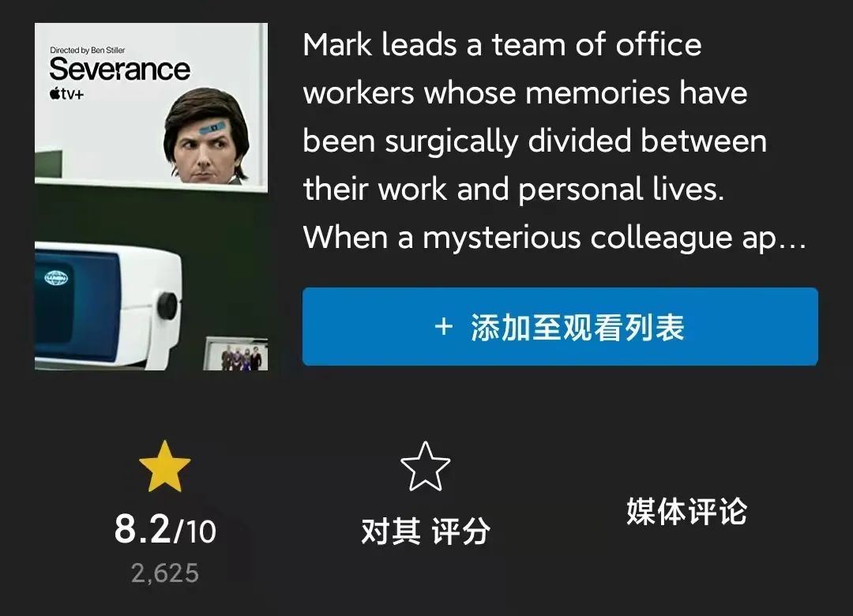853x616 pixels.
Task: Click the round knob on the monitor
Action: 167,306
